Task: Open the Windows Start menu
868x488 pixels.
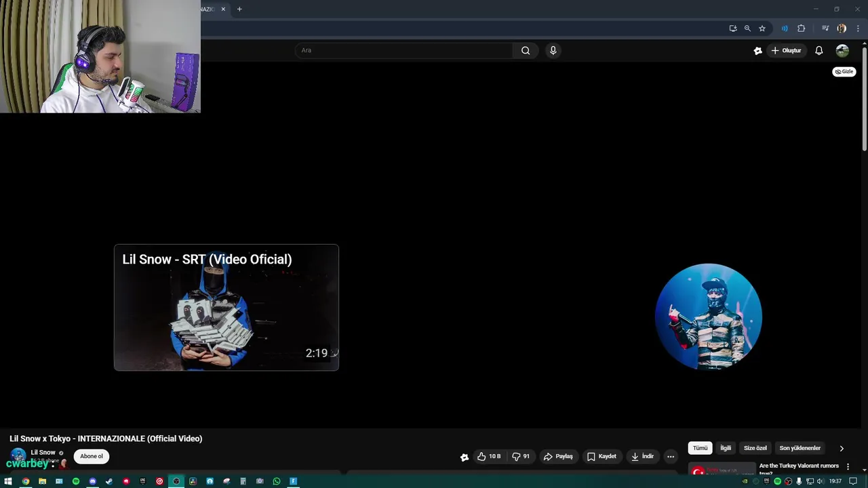Action: [x=8, y=481]
